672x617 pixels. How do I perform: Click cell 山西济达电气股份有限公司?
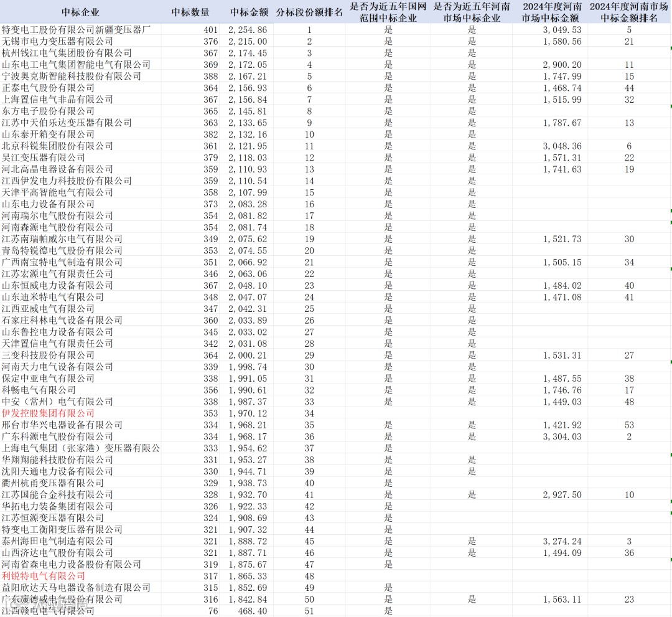pos(57,552)
